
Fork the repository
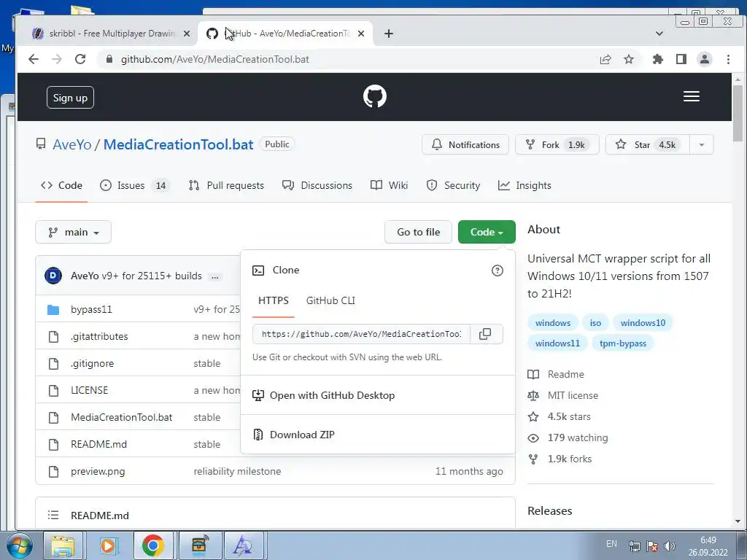click(x=557, y=145)
